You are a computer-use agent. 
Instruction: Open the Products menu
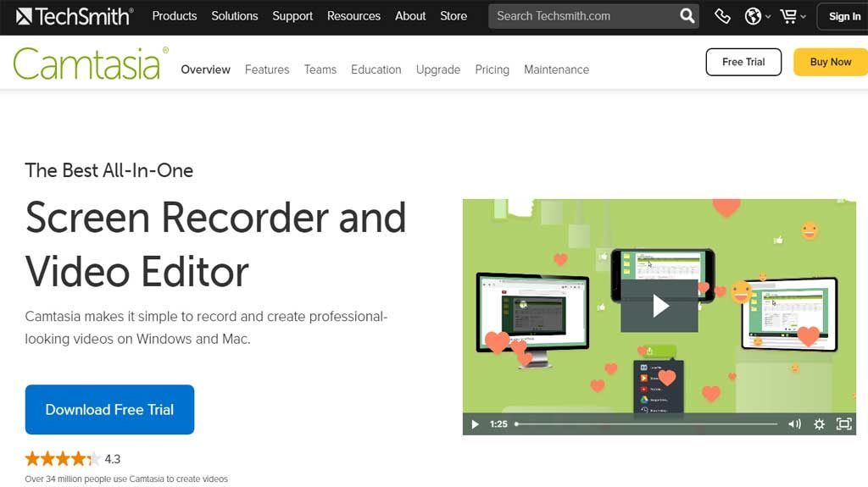[x=174, y=16]
